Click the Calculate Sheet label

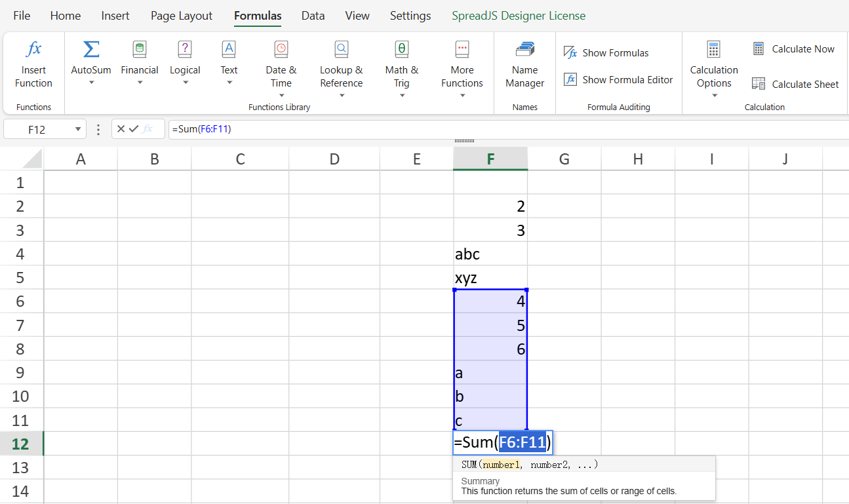coord(805,84)
